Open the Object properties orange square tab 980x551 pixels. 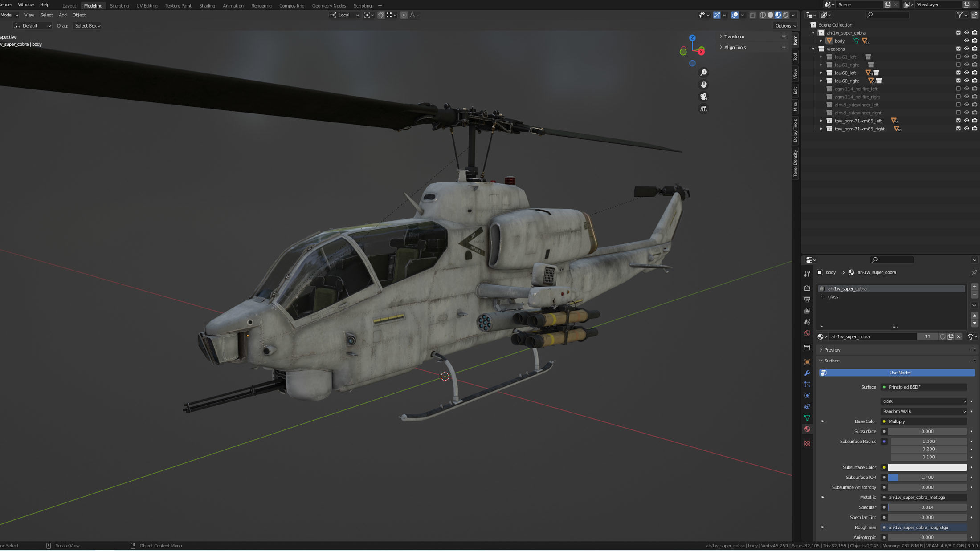pos(807,361)
